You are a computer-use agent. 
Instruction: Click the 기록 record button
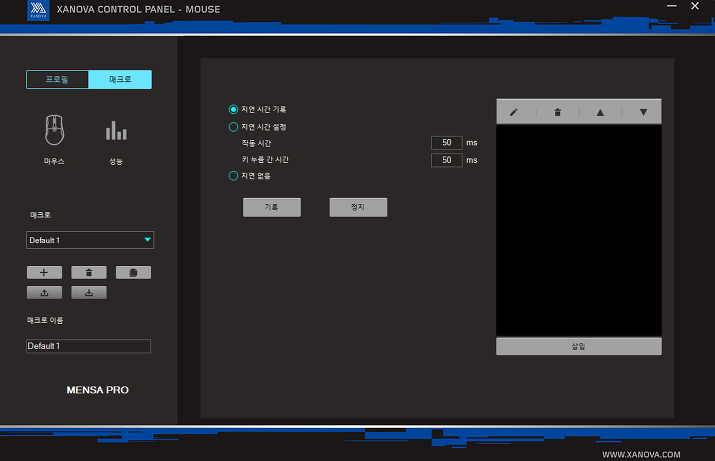pyautogui.click(x=272, y=207)
